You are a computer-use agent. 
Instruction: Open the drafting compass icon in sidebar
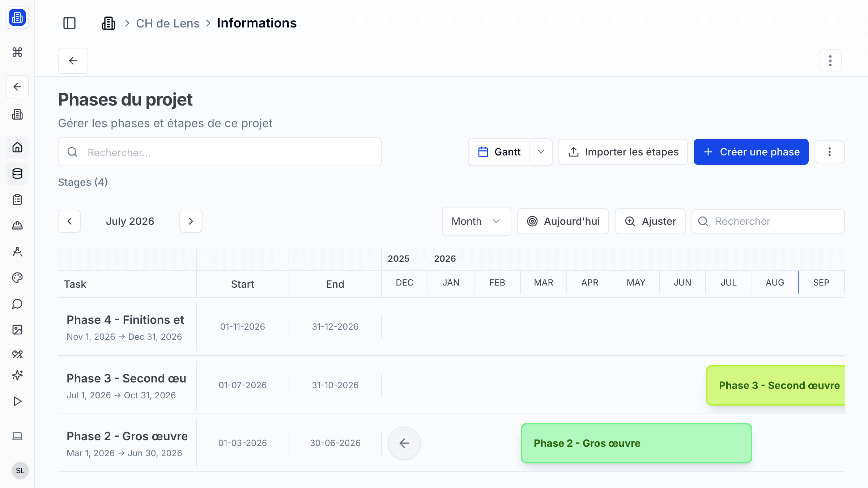pos(17,252)
